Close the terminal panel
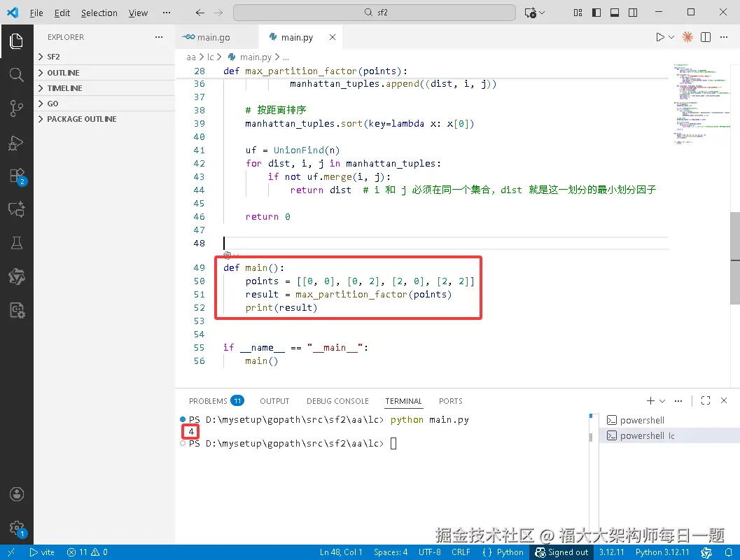 tap(724, 400)
